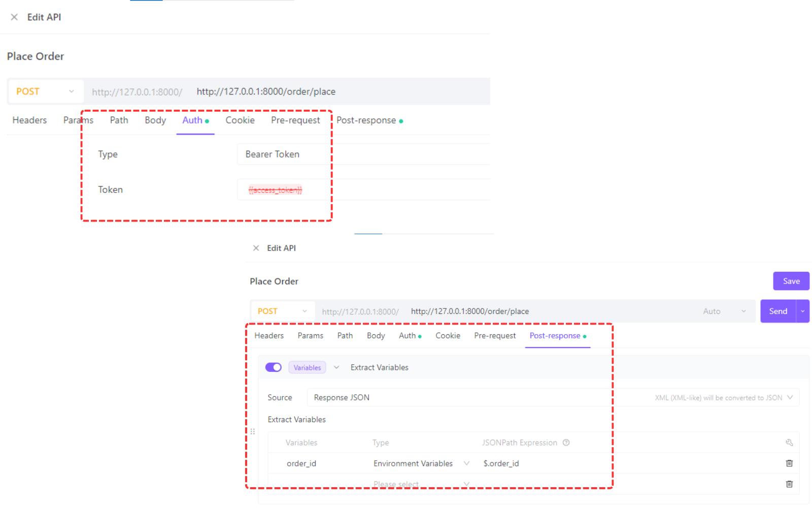The width and height of the screenshot is (812, 508).
Task: Open Auto environment dropdown
Action: pyautogui.click(x=725, y=311)
